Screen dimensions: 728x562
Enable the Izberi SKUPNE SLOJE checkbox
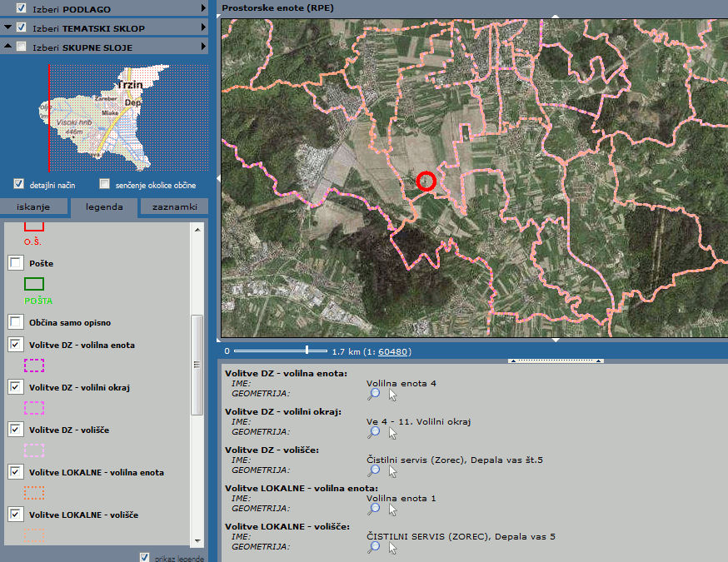point(21,47)
